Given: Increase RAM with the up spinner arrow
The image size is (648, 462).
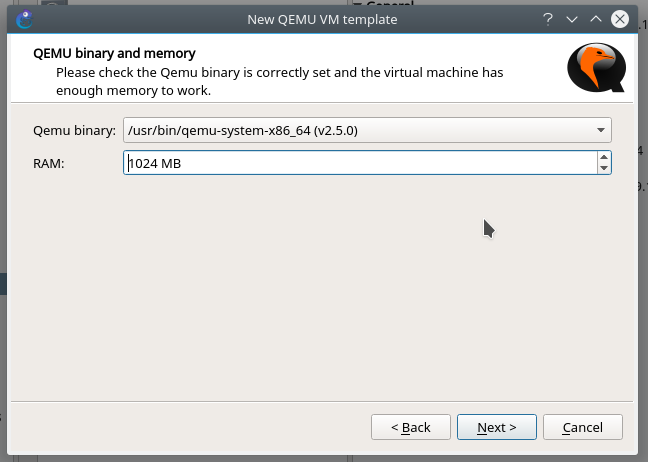Looking at the screenshot, I should (x=603, y=156).
